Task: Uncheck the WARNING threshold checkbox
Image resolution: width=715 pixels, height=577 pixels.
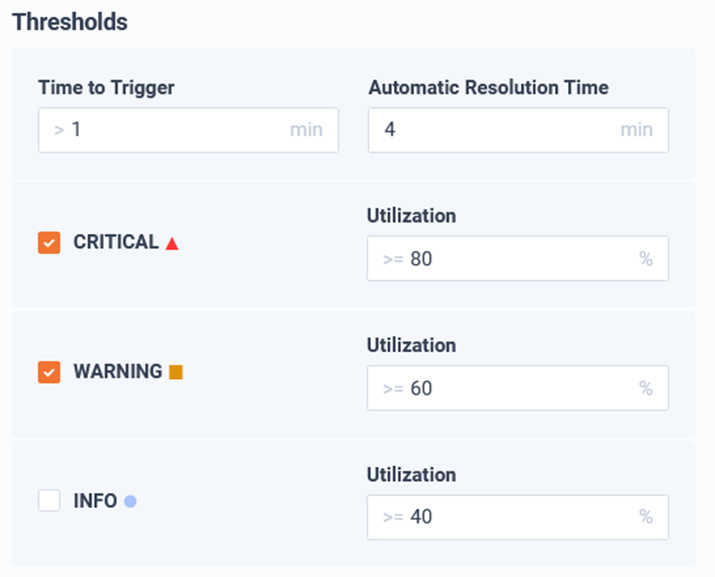Action: point(49,372)
